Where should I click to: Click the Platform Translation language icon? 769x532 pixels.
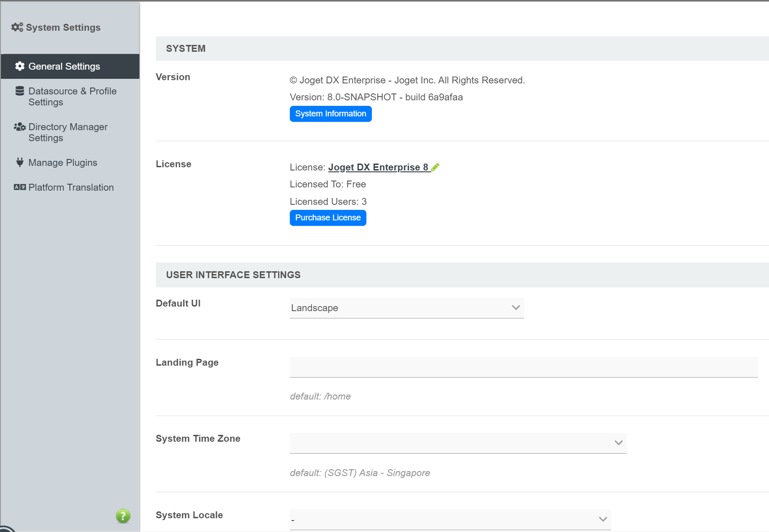[x=20, y=187]
